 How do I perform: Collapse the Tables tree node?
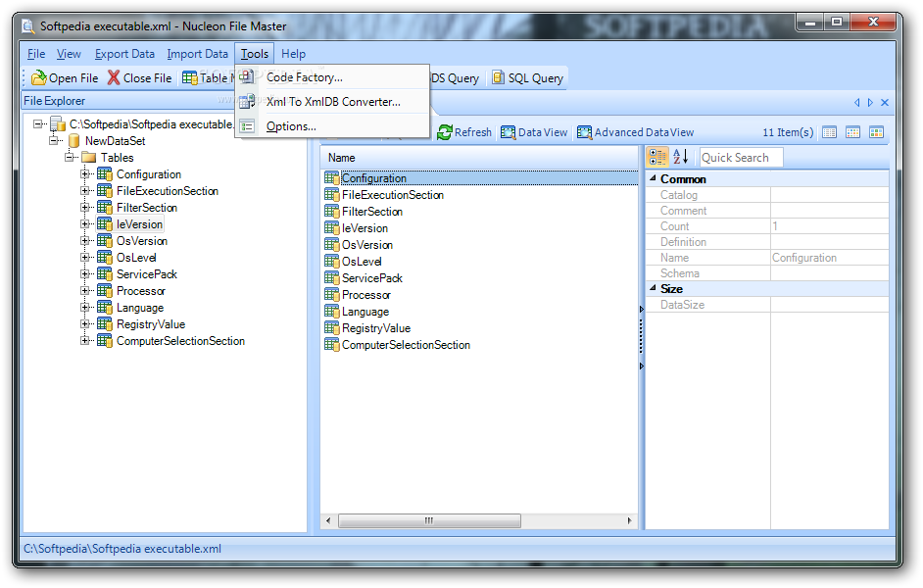(70, 157)
